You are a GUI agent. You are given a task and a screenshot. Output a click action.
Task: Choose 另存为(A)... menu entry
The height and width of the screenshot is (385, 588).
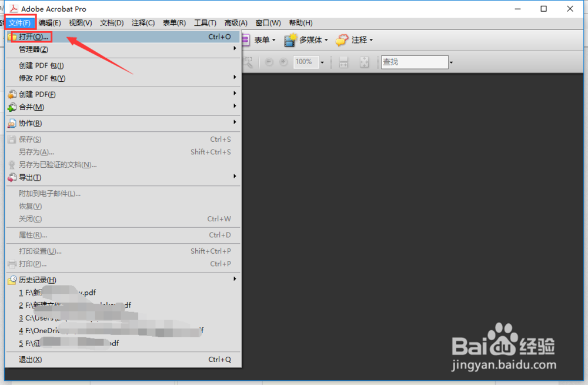tap(123, 152)
